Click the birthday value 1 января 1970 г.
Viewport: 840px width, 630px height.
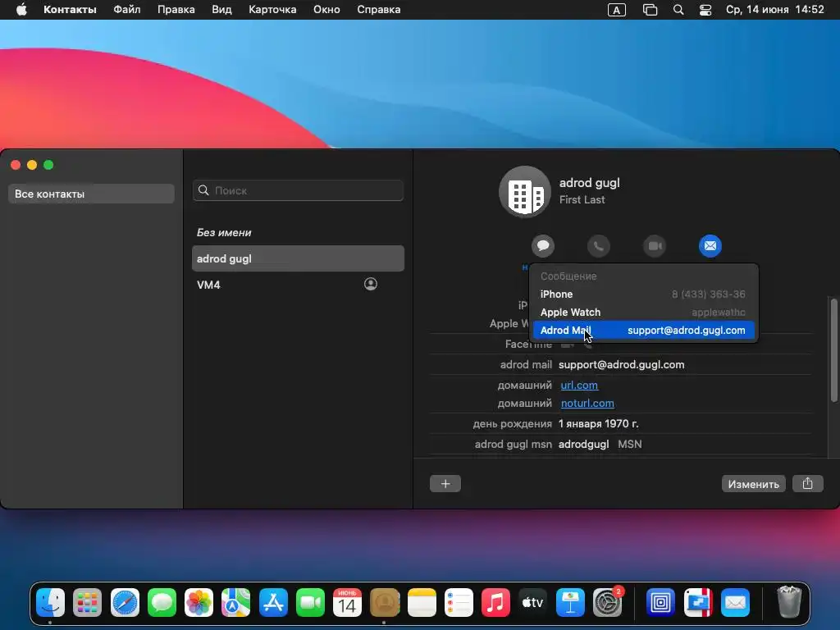click(x=598, y=424)
